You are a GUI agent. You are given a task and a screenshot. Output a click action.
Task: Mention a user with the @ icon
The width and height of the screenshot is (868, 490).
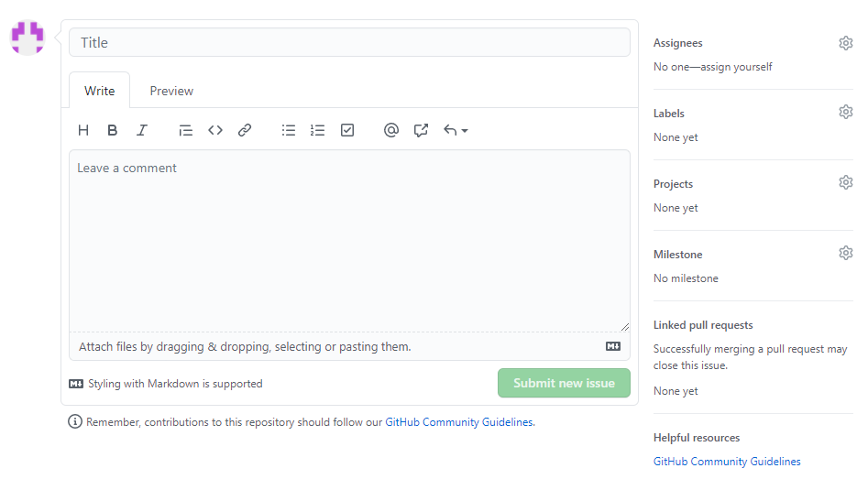[x=391, y=130]
